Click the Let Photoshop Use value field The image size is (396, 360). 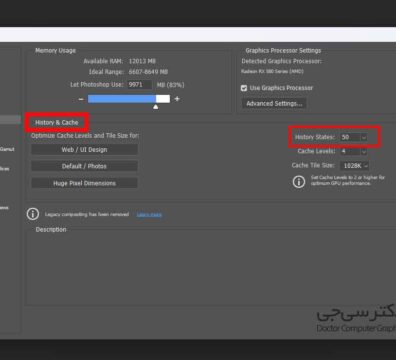[x=140, y=85]
